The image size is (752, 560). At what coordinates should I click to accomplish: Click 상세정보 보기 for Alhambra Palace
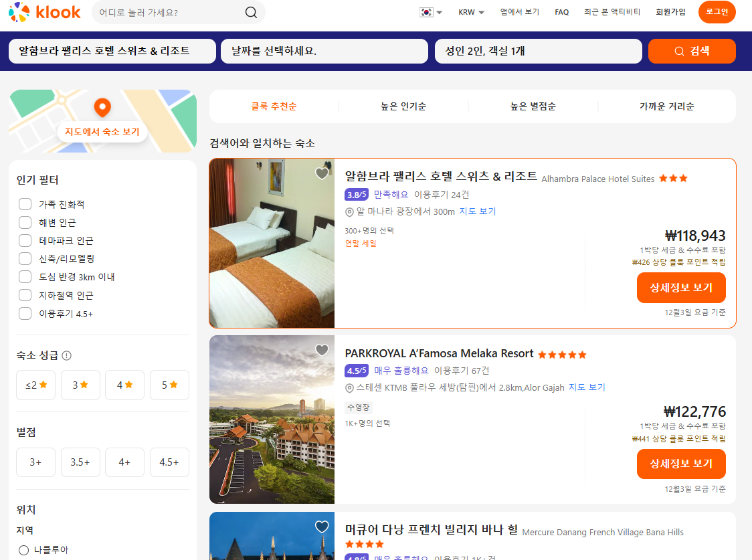[x=681, y=288]
